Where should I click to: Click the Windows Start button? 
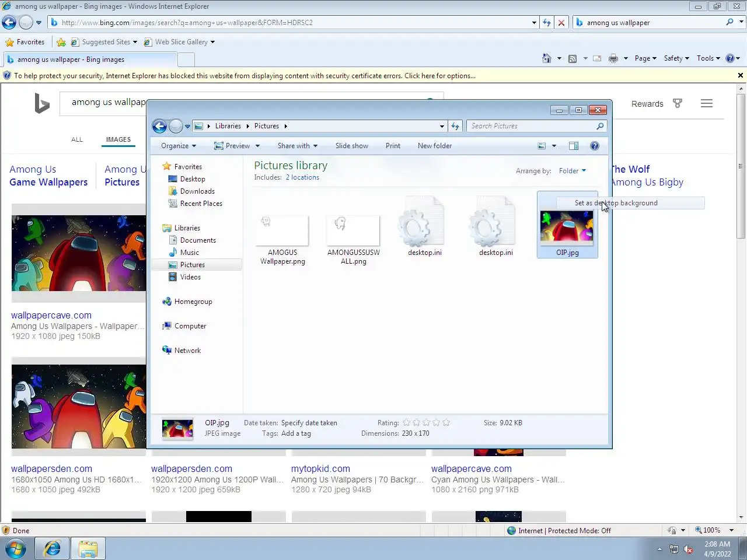[16, 548]
